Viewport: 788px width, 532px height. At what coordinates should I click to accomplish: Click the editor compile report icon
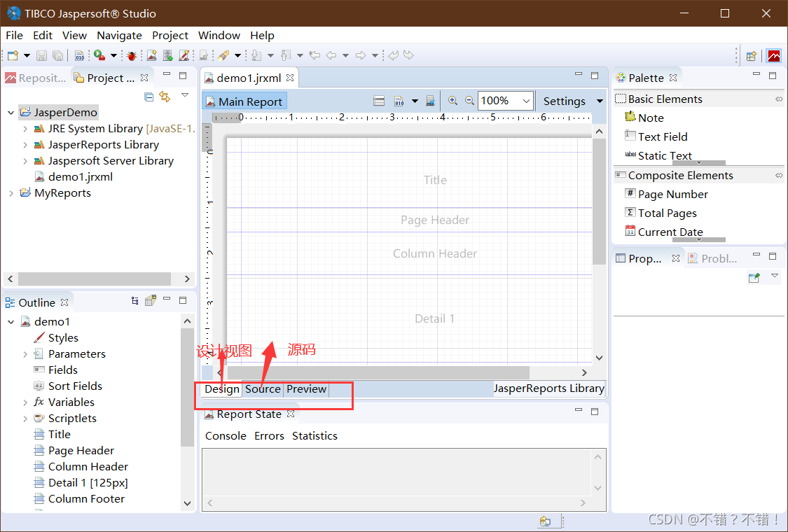(399, 101)
